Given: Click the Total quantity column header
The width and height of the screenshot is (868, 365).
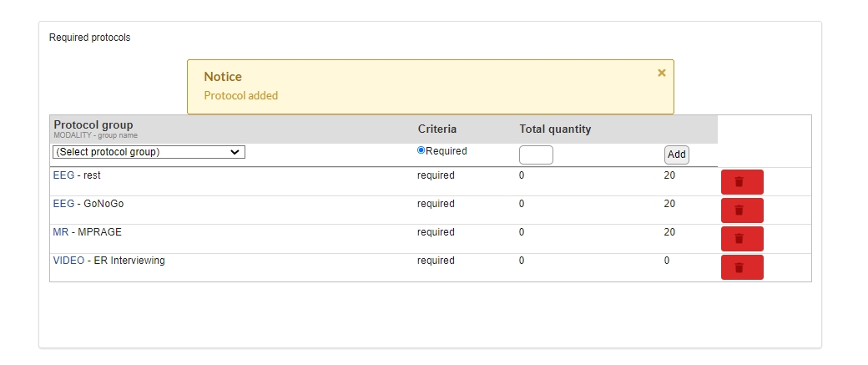Looking at the screenshot, I should [555, 129].
